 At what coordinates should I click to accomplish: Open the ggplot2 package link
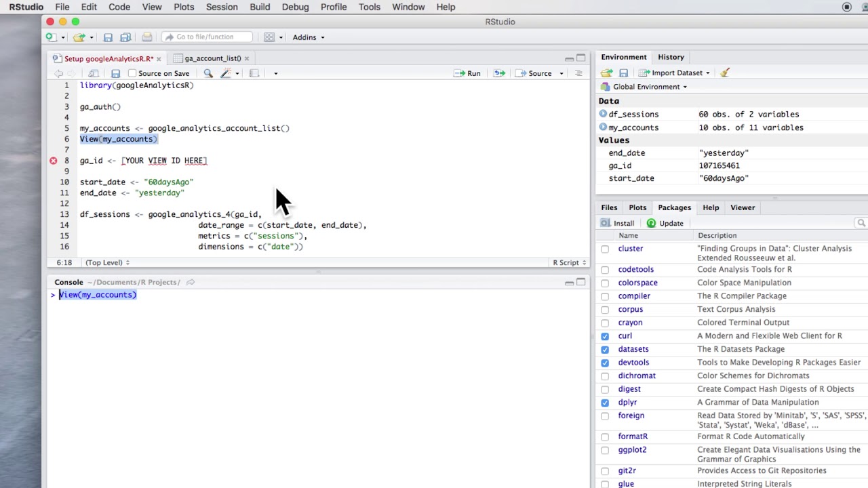point(632,449)
